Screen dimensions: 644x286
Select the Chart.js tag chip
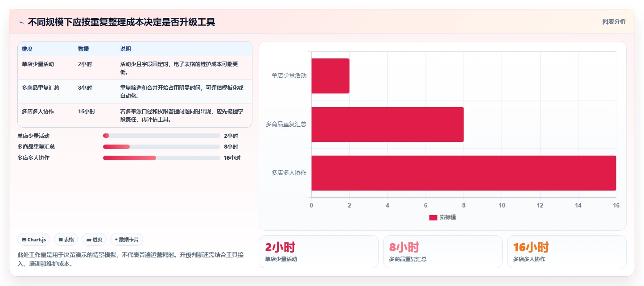[x=34, y=240]
